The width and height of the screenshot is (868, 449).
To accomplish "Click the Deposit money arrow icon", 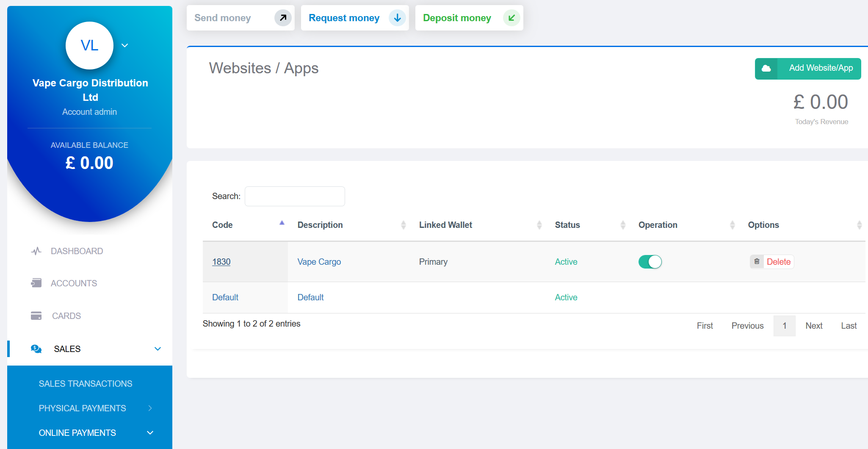I will 511,18.
